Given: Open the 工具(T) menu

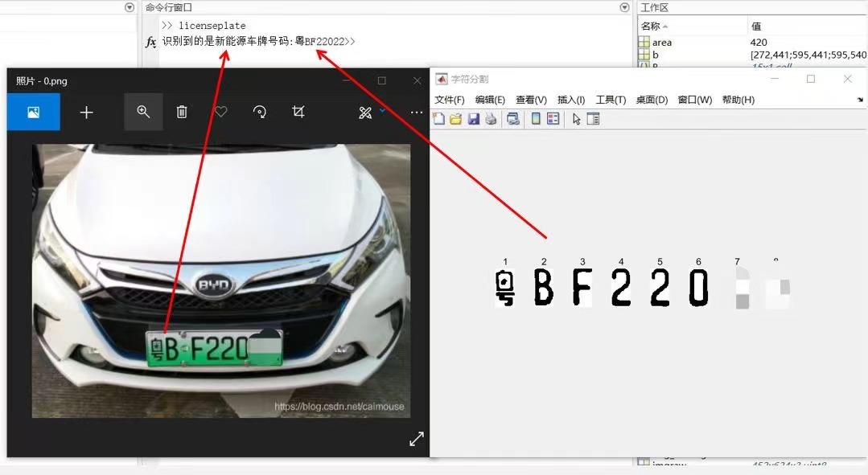Looking at the screenshot, I should [611, 100].
